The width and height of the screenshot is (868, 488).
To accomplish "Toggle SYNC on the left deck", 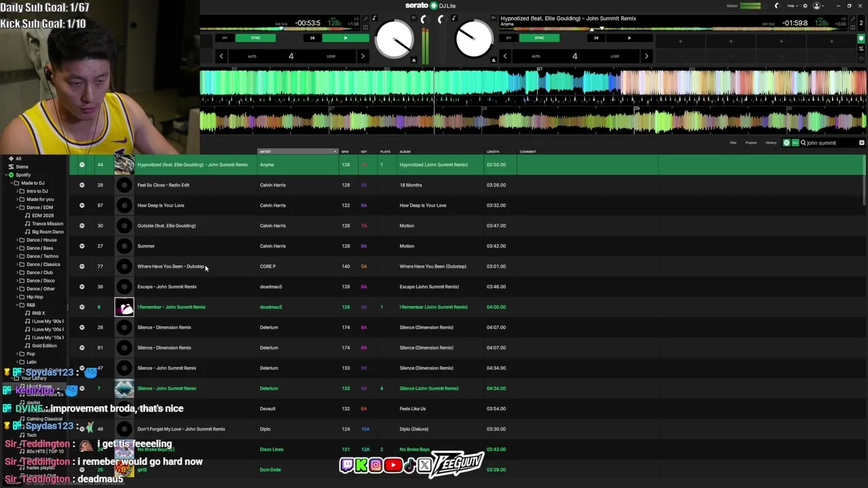I will 256,38.
